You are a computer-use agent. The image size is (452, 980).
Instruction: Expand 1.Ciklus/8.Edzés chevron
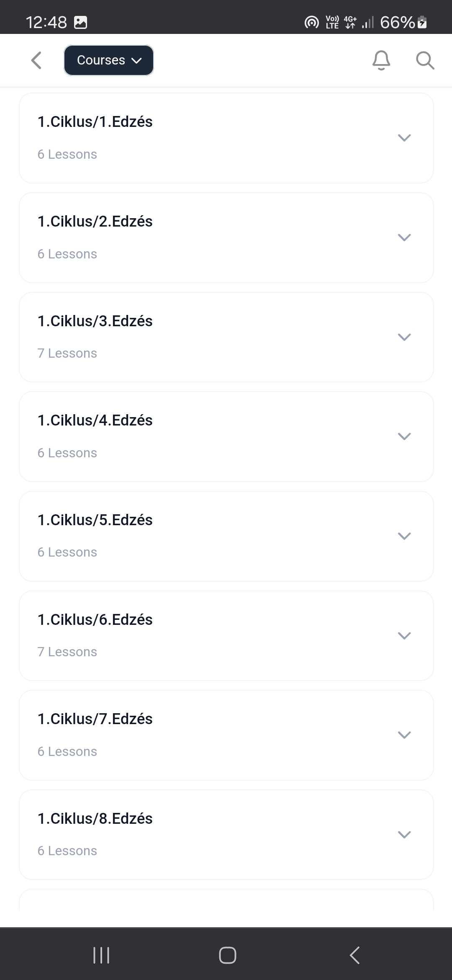pos(404,835)
